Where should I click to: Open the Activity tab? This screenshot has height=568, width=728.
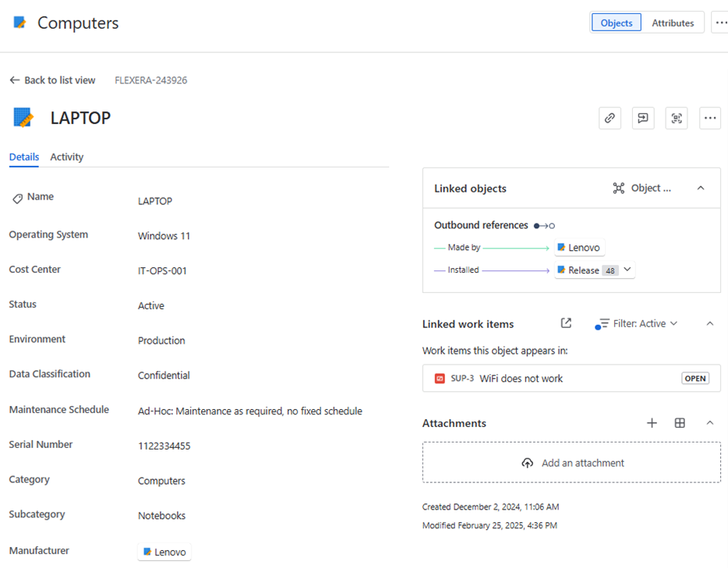click(66, 157)
